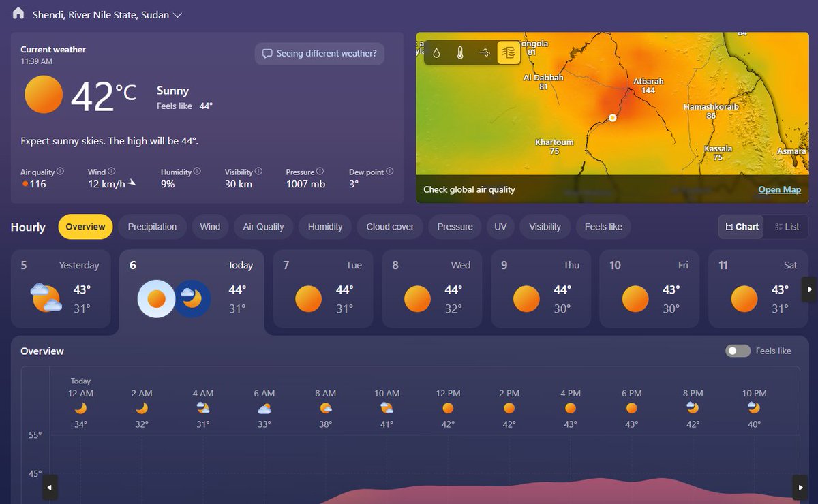Switch to Air Quality hourly tab
This screenshot has height=504, width=818.
(x=264, y=227)
